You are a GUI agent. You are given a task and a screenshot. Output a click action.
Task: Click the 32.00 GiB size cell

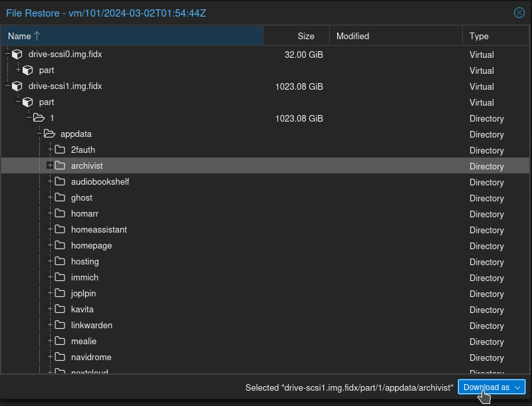[304, 54]
